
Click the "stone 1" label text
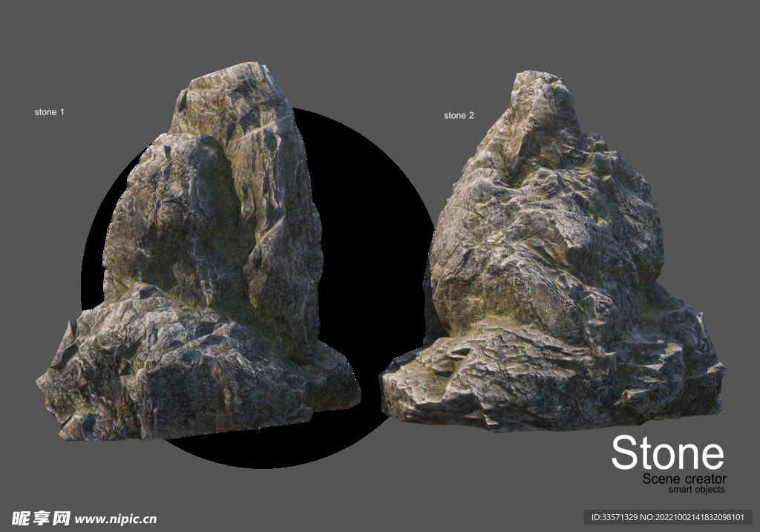(x=50, y=112)
